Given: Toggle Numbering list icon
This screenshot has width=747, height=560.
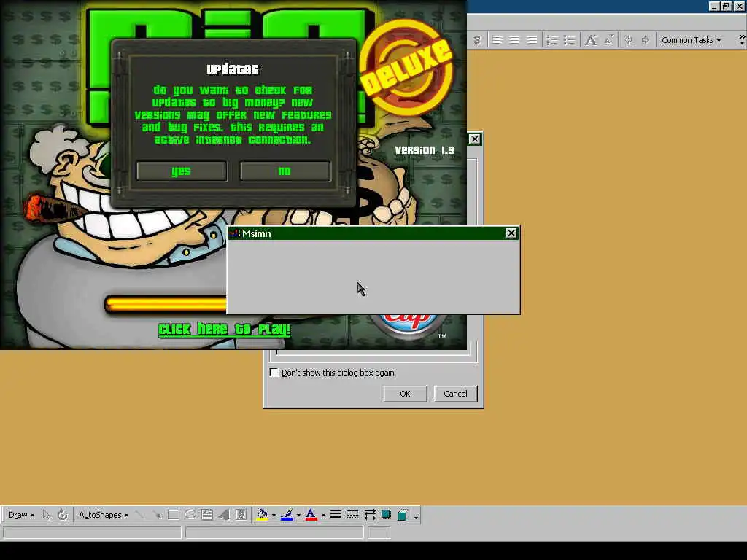Looking at the screenshot, I should tap(552, 41).
